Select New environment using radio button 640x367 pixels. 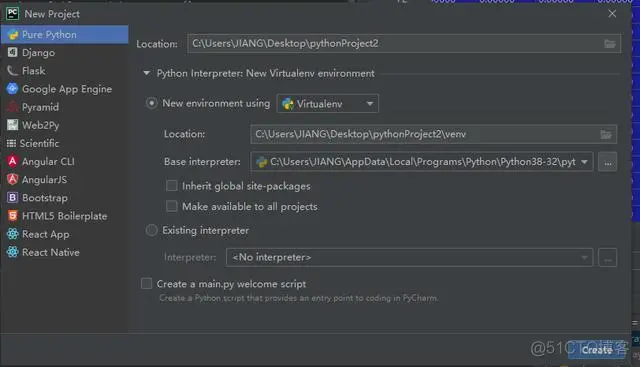[151, 103]
